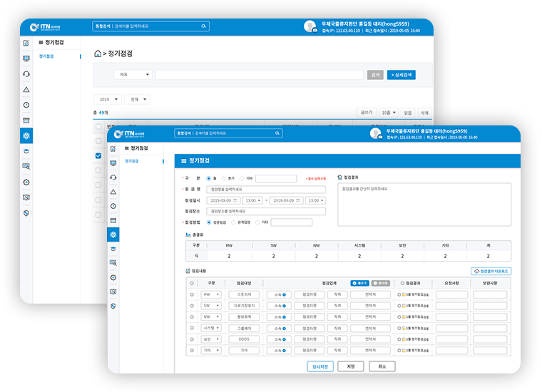542x392 pixels.
Task: Open warning triangle icon in back window sidebar
Action: point(26,90)
